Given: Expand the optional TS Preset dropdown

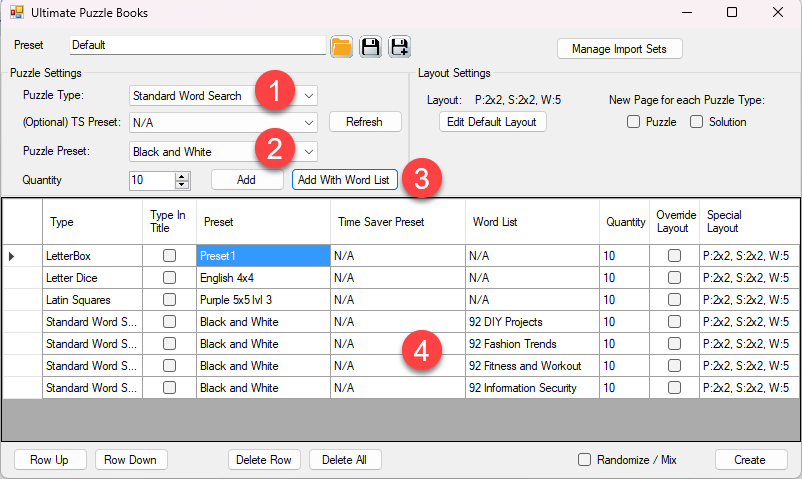Looking at the screenshot, I should (x=309, y=122).
